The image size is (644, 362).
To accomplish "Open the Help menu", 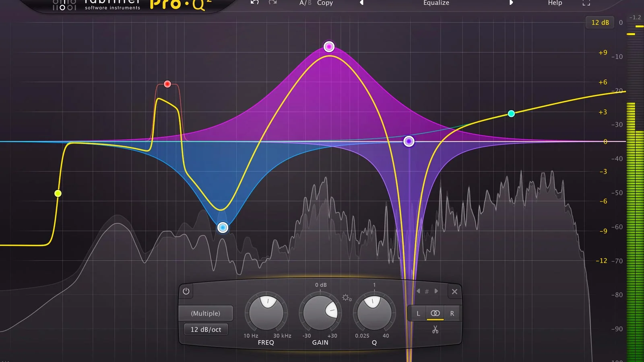I will (x=554, y=3).
